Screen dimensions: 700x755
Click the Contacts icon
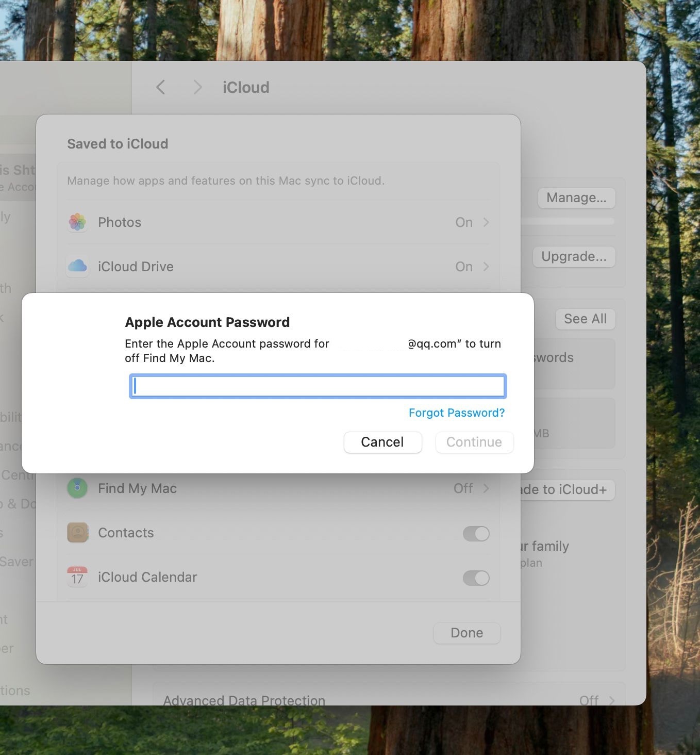click(x=77, y=532)
